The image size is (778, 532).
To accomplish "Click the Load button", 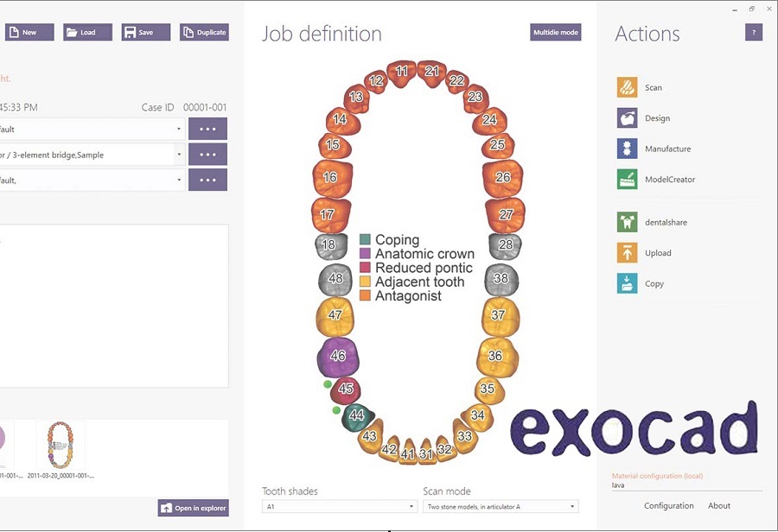I will [x=87, y=32].
